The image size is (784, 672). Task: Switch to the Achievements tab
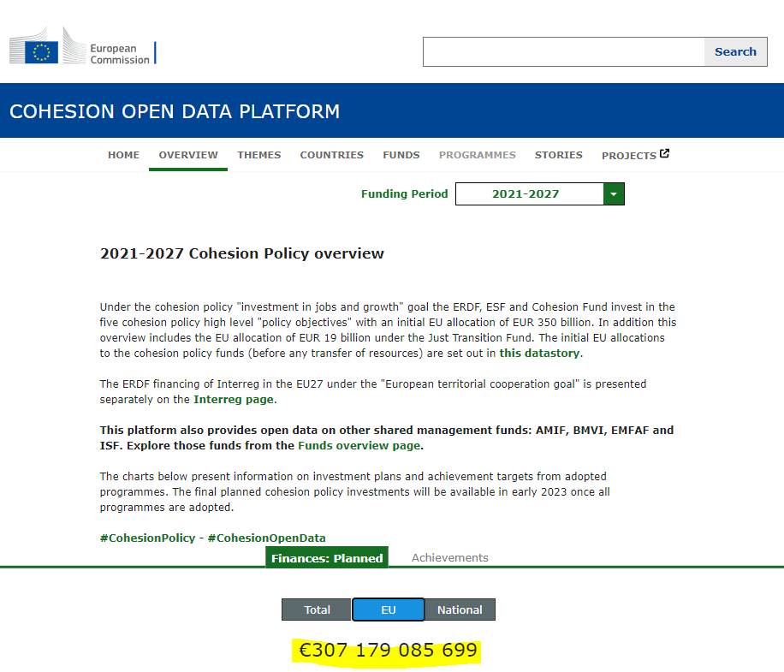(450, 557)
